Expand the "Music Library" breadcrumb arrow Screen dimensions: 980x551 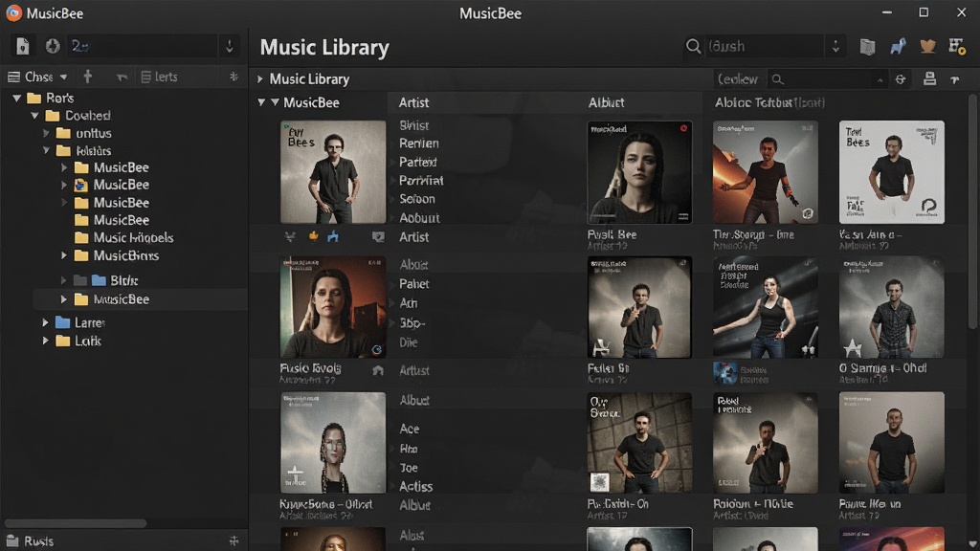tap(260, 79)
